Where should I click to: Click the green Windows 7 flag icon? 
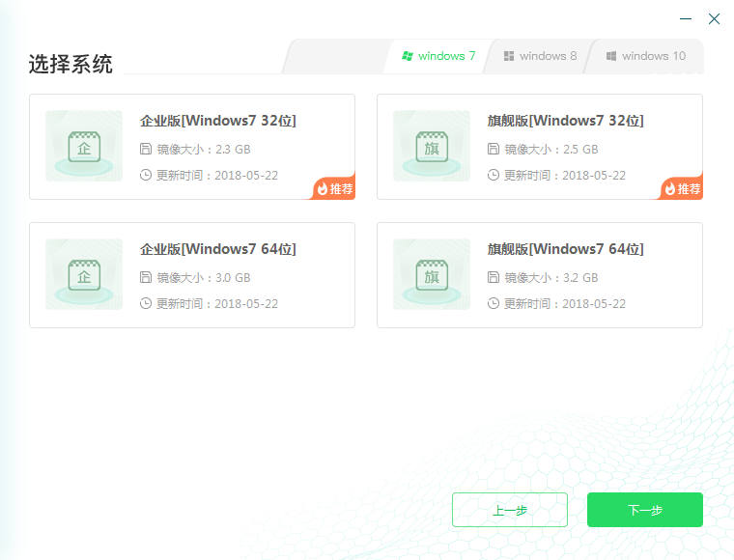[x=408, y=56]
